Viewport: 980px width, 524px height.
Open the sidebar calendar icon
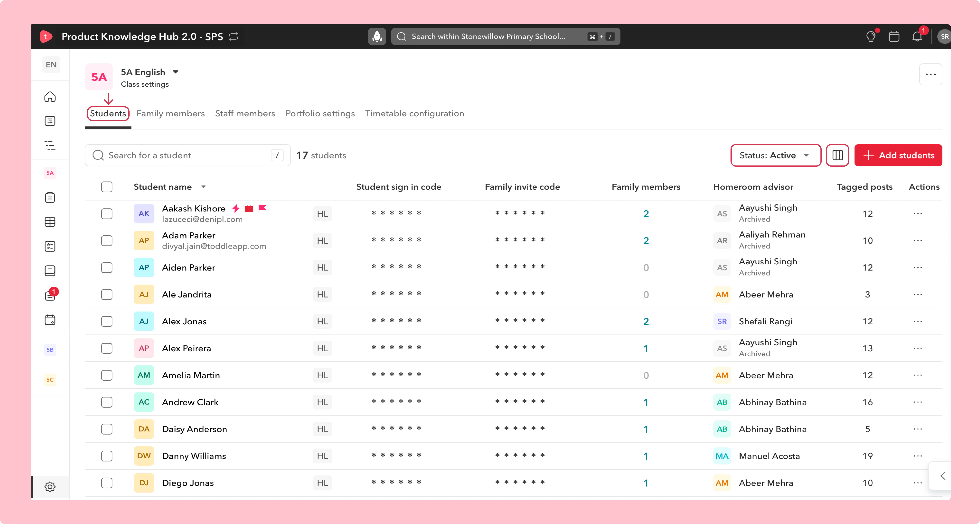pos(50,320)
